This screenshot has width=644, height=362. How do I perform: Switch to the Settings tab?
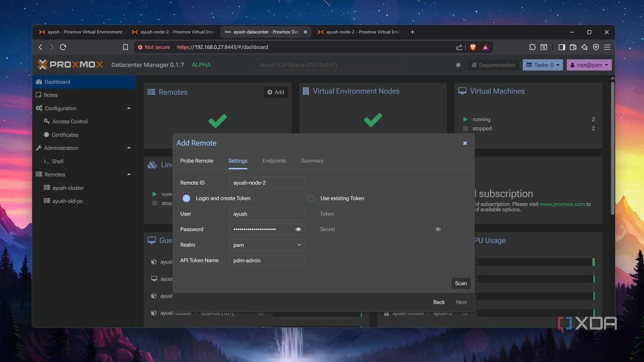point(238,161)
